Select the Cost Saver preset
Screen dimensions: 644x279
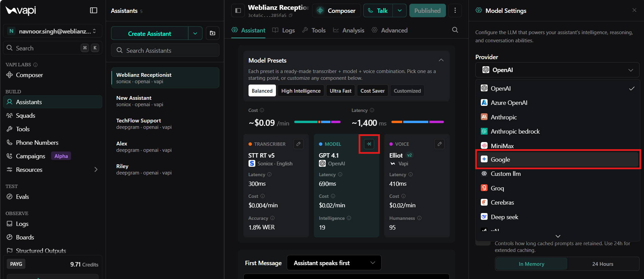point(372,91)
